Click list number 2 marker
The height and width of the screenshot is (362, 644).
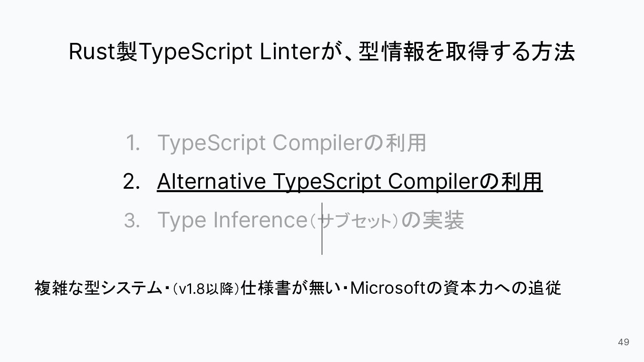point(131,181)
